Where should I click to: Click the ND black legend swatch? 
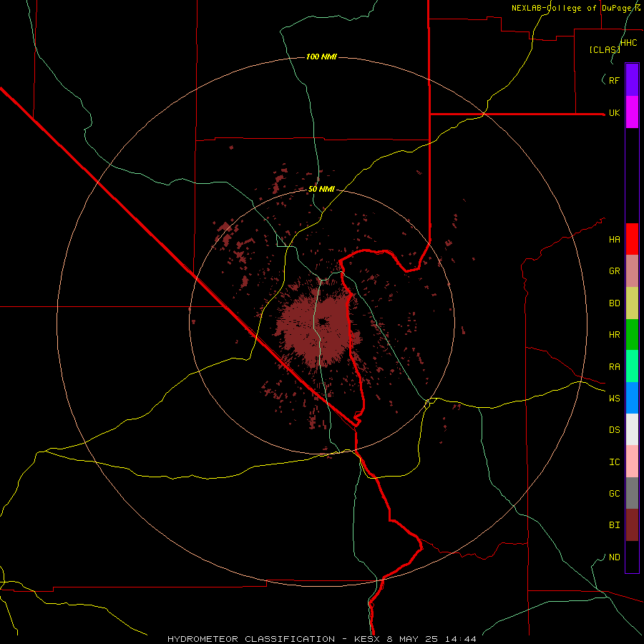click(632, 557)
